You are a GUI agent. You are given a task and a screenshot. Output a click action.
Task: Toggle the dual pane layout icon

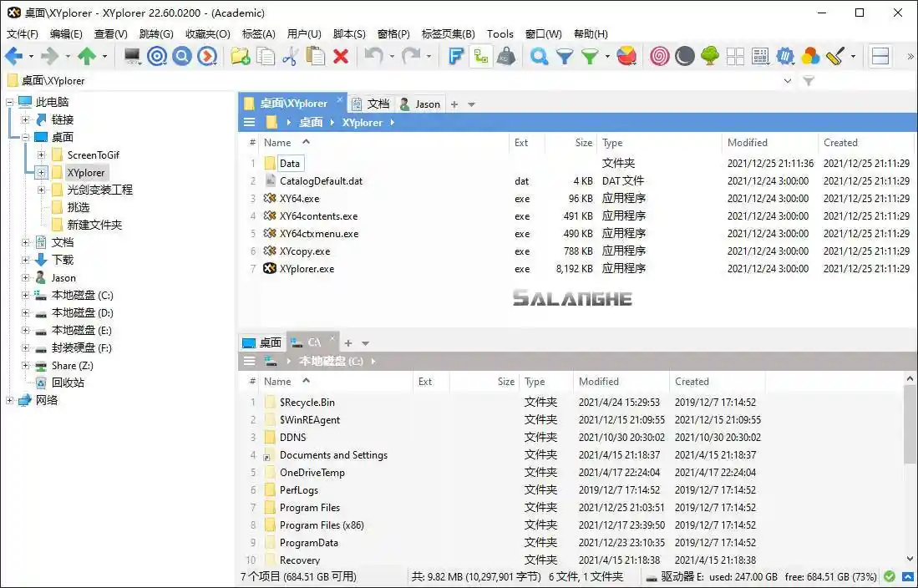pos(880,56)
